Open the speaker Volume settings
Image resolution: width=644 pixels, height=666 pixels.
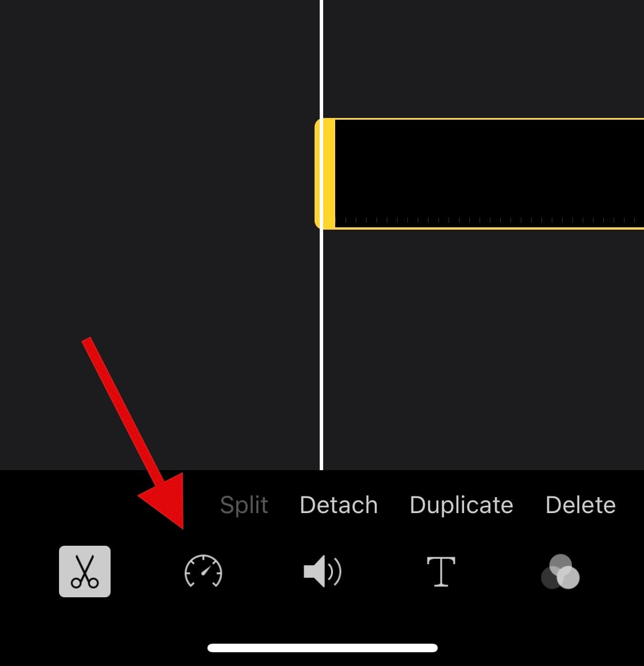(322, 572)
